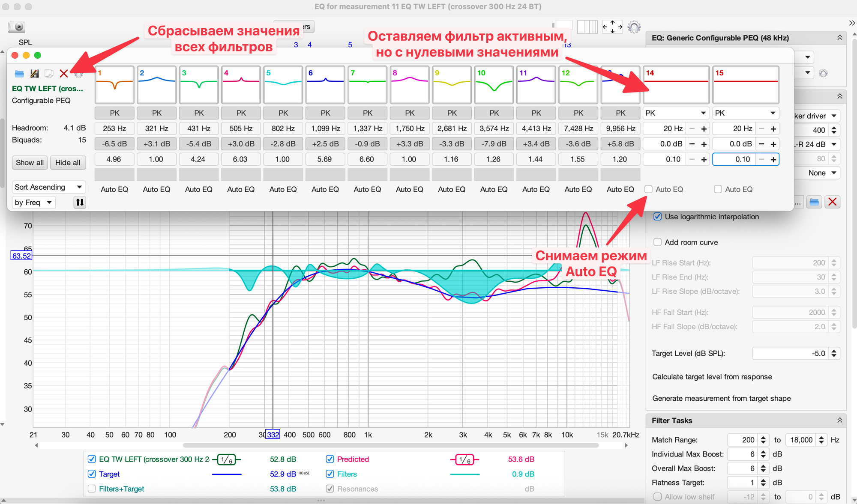
Task: Open graph settings gear in toolbar
Action: (634, 27)
